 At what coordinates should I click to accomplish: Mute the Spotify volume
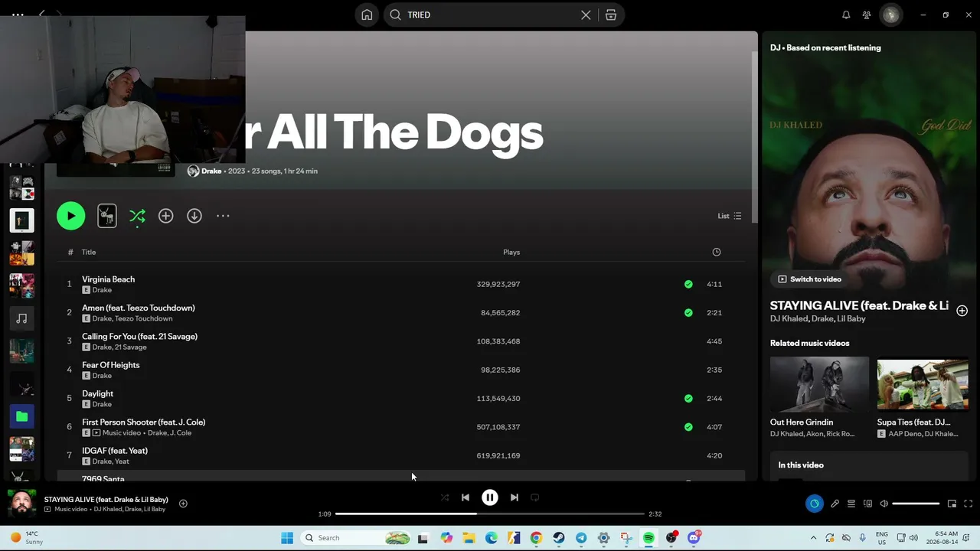pos(884,504)
